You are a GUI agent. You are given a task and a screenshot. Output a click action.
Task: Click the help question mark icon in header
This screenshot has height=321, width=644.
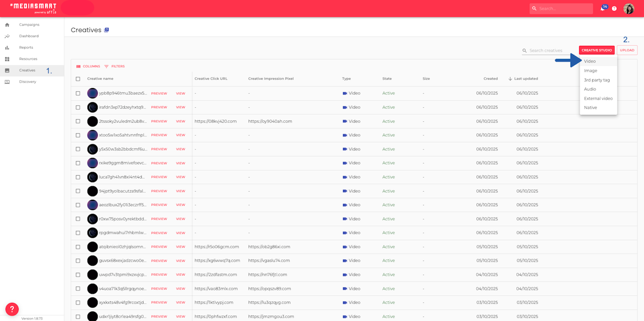614,9
